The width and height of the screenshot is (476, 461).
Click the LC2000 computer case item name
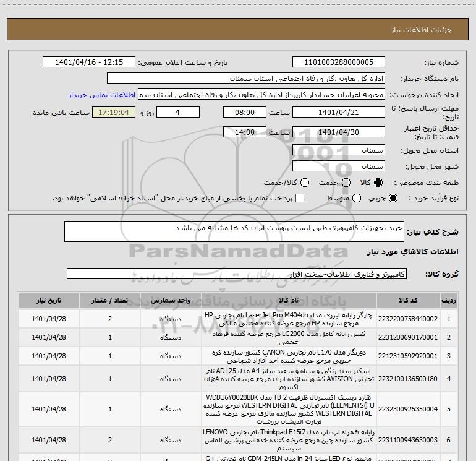click(x=289, y=337)
